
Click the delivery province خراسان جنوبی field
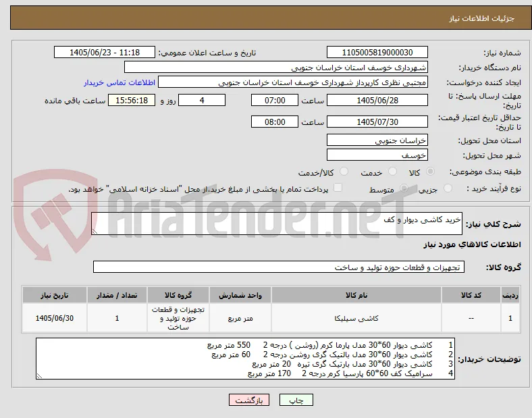pyautogui.click(x=377, y=140)
